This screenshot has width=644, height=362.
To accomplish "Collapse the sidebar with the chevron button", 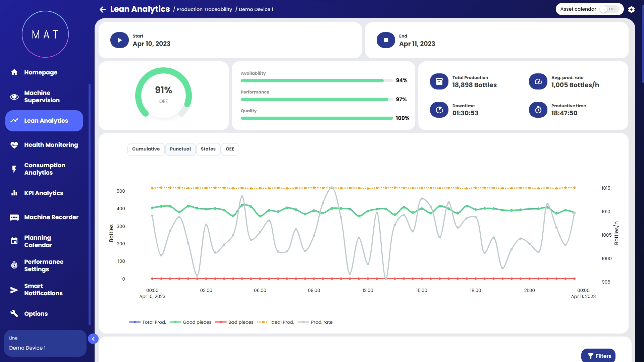I will (x=93, y=339).
